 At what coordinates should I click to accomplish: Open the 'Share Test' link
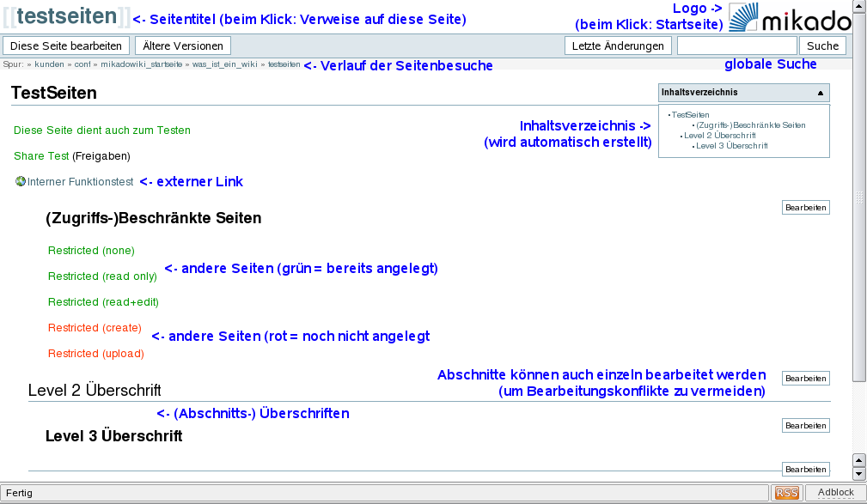41,156
